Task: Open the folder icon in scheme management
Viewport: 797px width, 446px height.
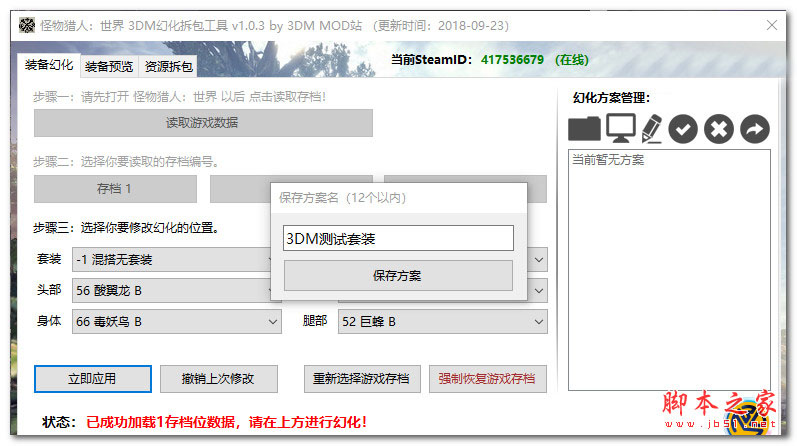Action: [584, 129]
